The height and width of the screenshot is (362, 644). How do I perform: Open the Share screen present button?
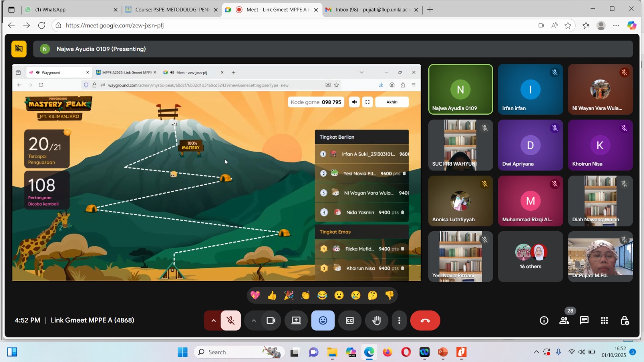[296, 321]
